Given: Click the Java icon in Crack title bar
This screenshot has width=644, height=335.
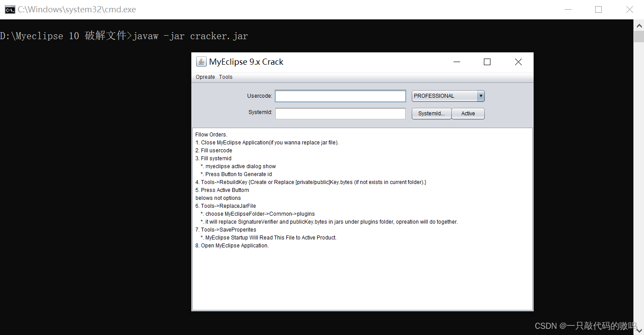Looking at the screenshot, I should coord(201,62).
